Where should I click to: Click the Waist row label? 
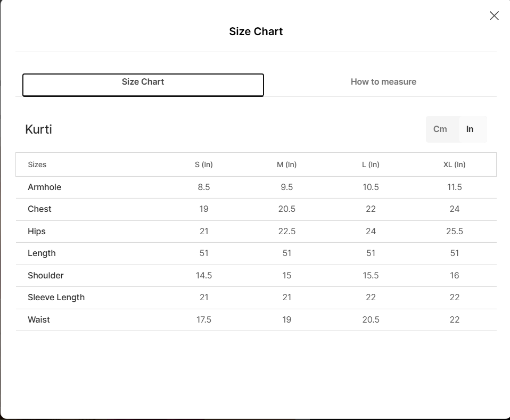tap(39, 320)
